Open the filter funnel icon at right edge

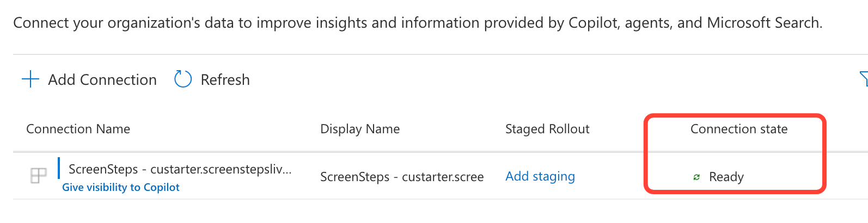pyautogui.click(x=864, y=79)
